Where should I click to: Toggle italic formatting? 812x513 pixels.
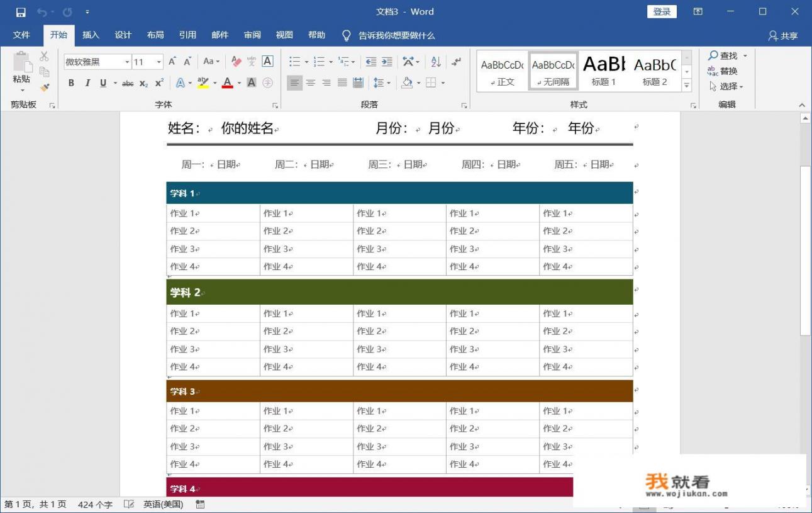click(87, 83)
